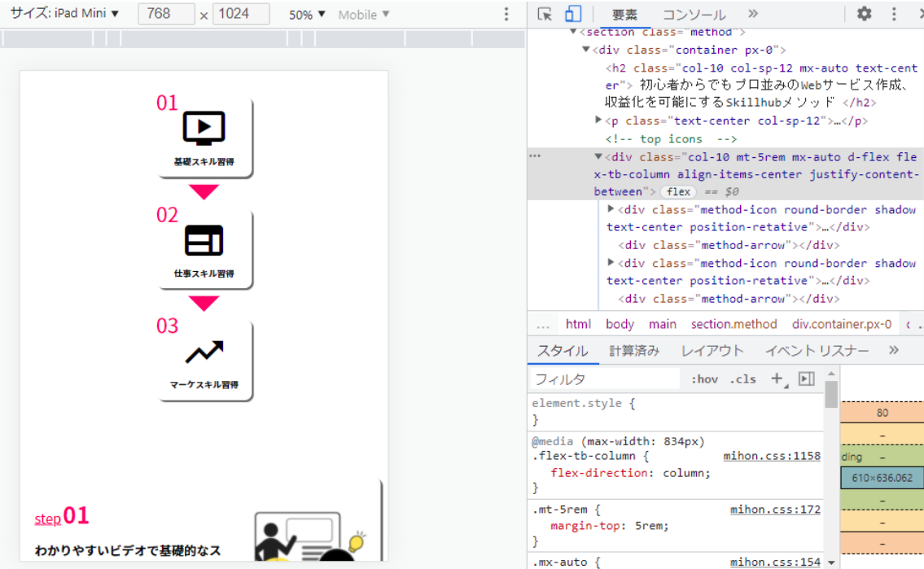Toggle the :hov element state panel

704,379
